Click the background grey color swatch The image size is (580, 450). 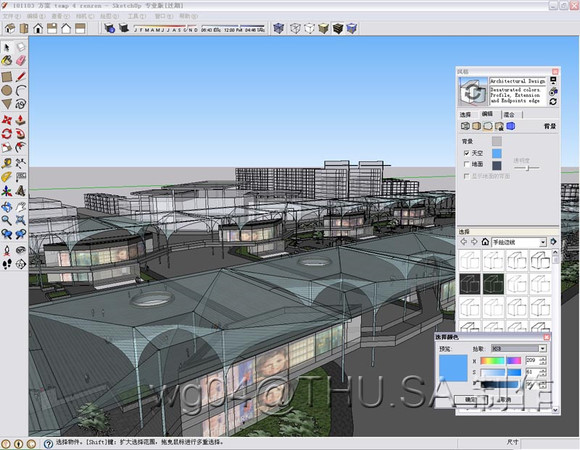click(497, 141)
